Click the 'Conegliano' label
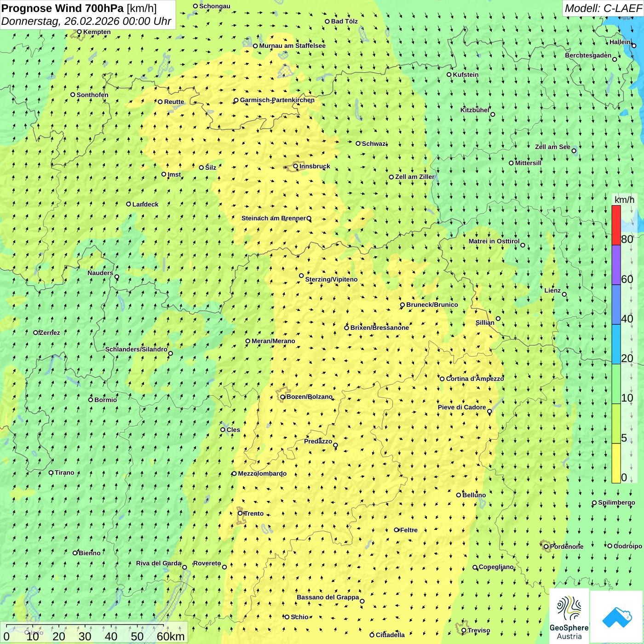This screenshot has height=644, width=644. tap(496, 567)
